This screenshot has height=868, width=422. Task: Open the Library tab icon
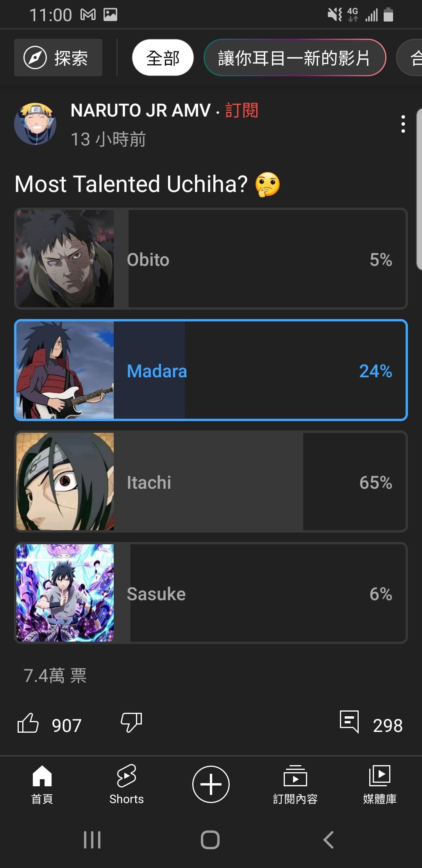click(x=380, y=776)
